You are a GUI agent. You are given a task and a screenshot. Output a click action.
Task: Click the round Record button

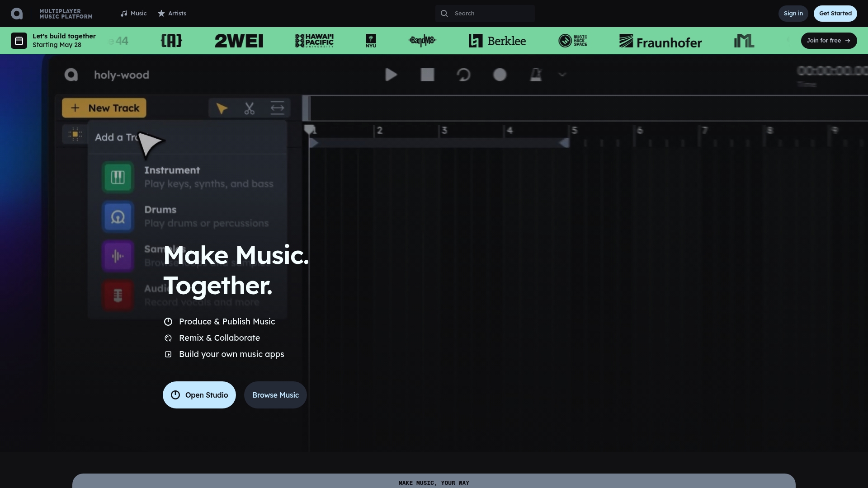[500, 75]
